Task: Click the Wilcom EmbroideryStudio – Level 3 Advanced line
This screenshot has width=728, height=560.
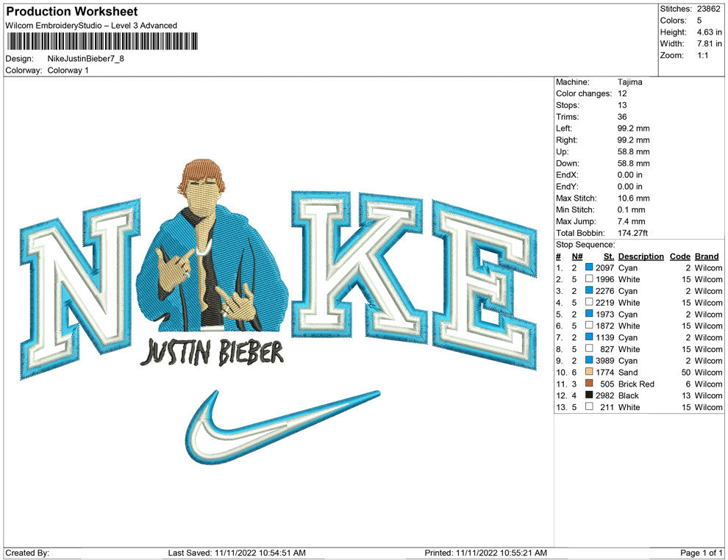Action: [x=91, y=26]
